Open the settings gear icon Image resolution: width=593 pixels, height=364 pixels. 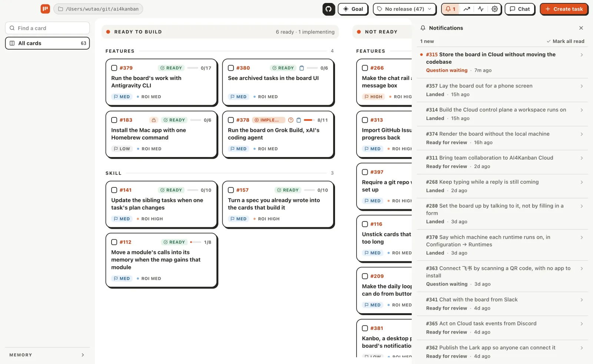coord(495,9)
